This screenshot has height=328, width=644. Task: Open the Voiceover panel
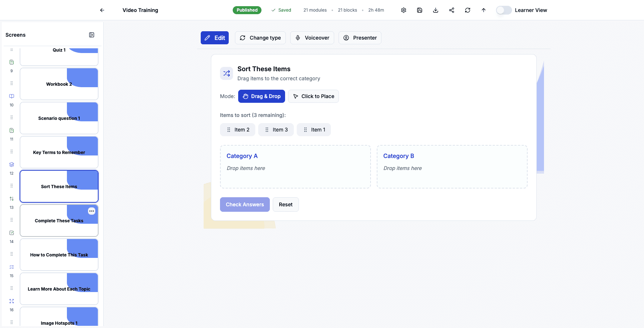point(312,37)
